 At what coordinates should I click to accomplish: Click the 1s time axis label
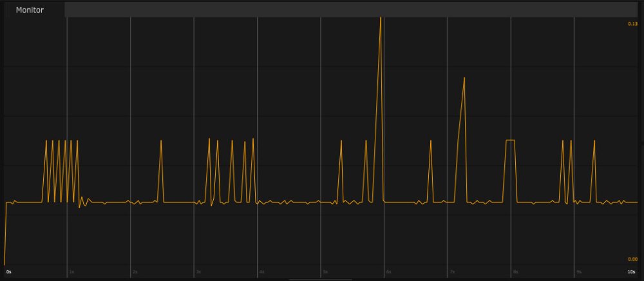click(x=71, y=272)
